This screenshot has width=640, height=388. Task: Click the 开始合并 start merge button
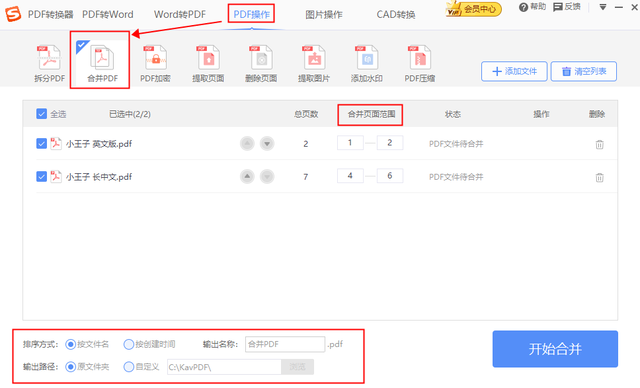click(x=555, y=349)
